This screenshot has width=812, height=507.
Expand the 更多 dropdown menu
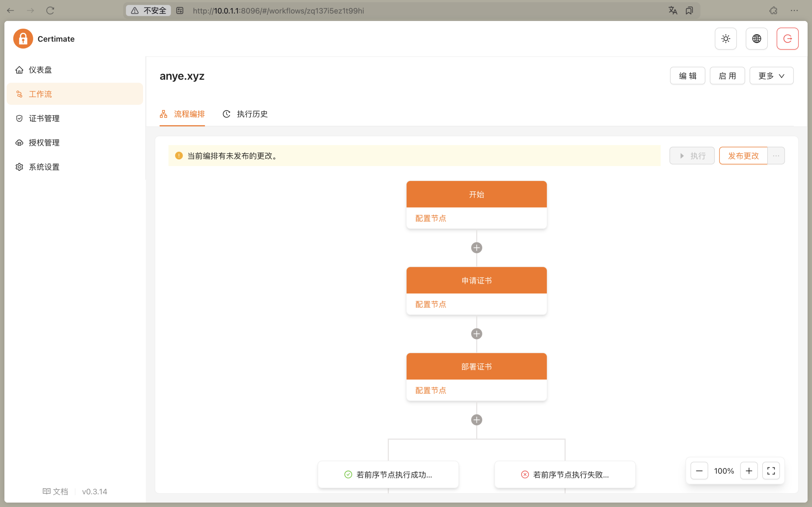771,76
